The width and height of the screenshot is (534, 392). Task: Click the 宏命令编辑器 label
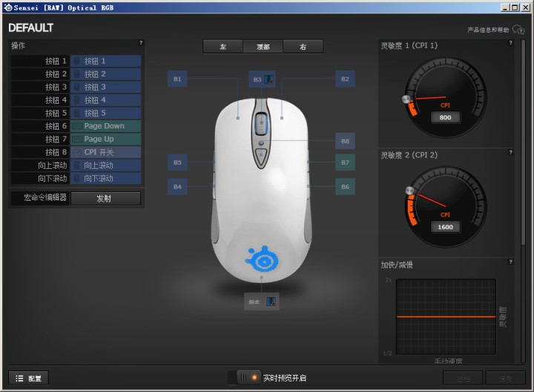(x=45, y=197)
